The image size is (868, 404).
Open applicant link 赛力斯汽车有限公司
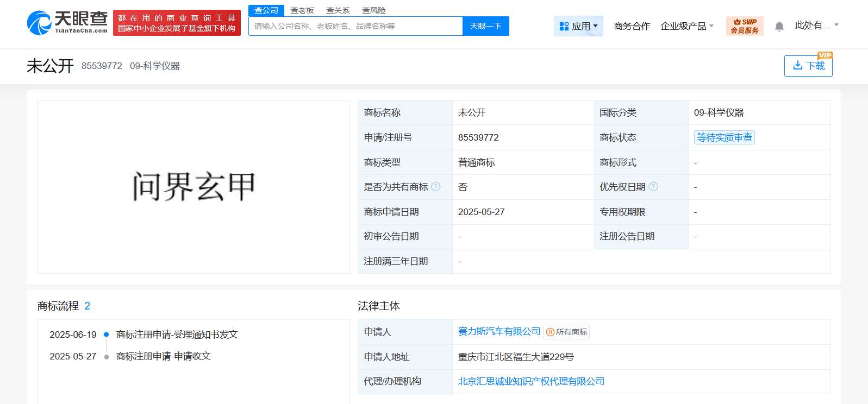pyautogui.click(x=499, y=331)
